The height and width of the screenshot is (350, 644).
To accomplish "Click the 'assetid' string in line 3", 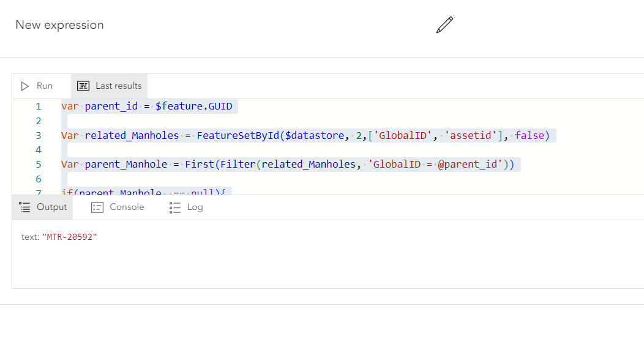I will pyautogui.click(x=471, y=135).
